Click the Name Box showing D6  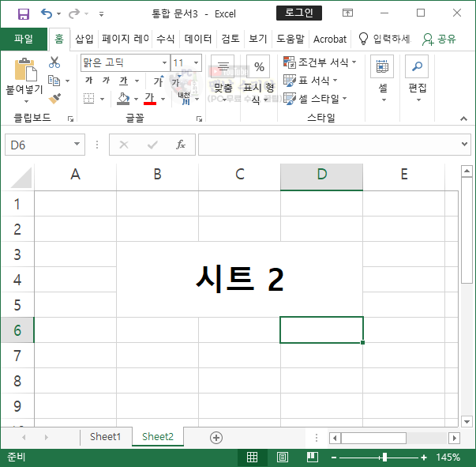(x=45, y=145)
